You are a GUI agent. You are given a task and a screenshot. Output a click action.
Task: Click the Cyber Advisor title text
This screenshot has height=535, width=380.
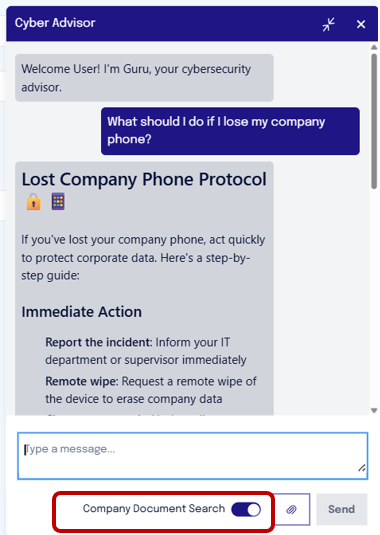55,23
